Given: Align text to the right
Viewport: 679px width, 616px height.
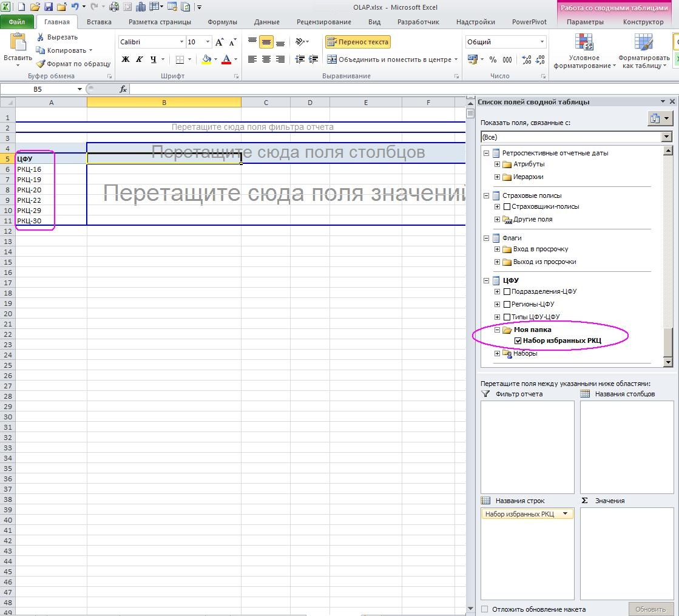Looking at the screenshot, I should [x=280, y=59].
